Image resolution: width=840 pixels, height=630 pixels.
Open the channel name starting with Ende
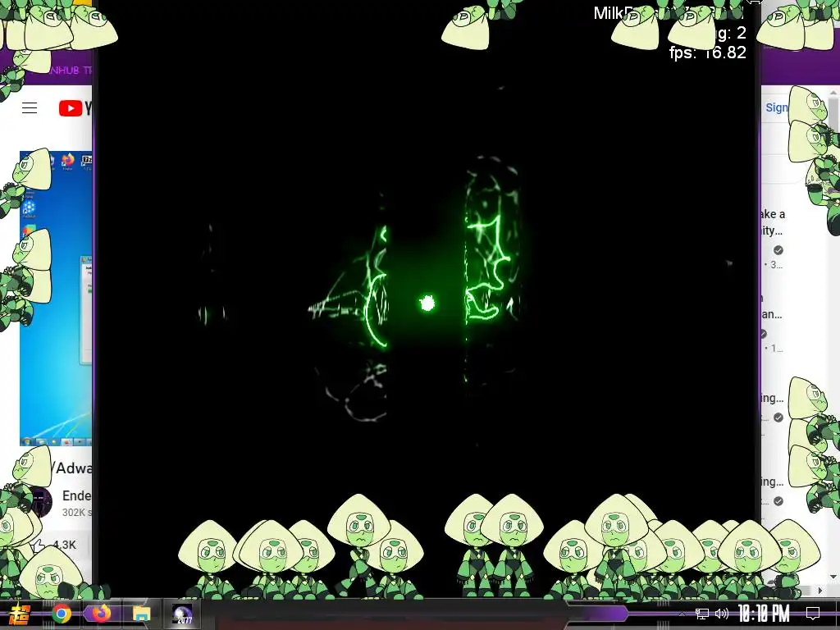click(76, 495)
